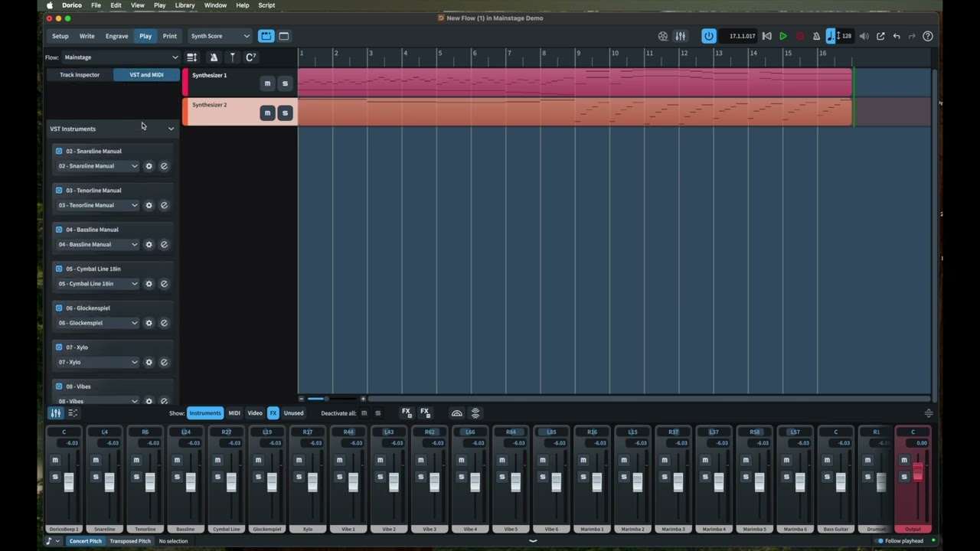Open endpoint settings gear for Glockenspiel

149,323
